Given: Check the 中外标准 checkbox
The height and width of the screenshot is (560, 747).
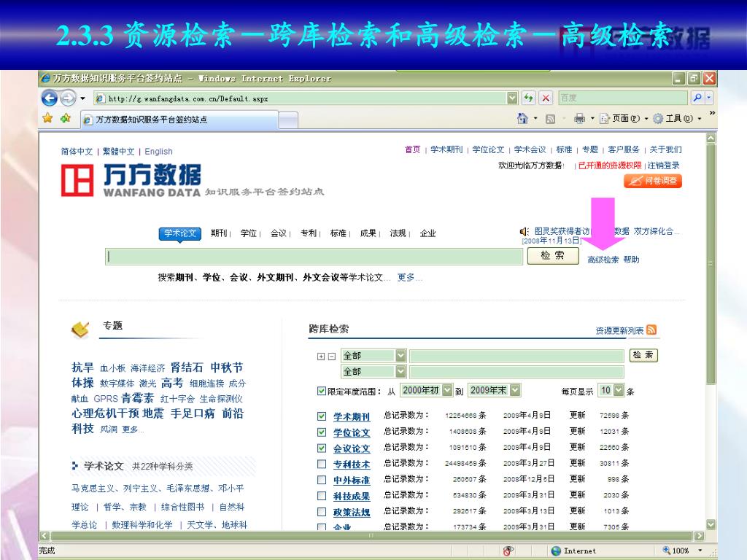Looking at the screenshot, I should 322,480.
